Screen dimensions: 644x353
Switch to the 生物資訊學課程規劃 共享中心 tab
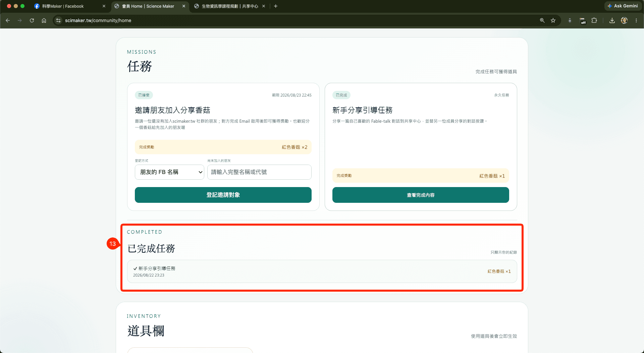pos(230,6)
